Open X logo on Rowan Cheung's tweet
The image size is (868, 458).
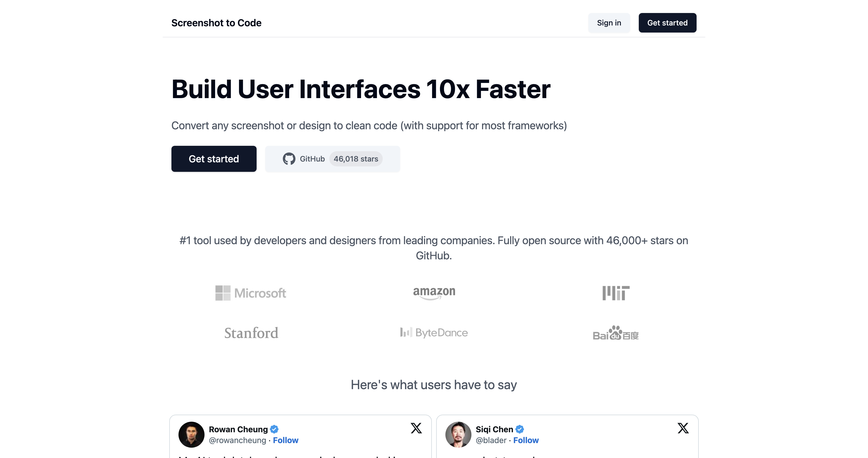pyautogui.click(x=416, y=428)
